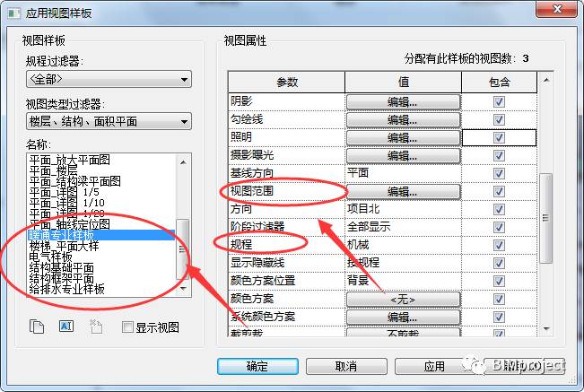Toggle the include checkbox for 显示隐藏线
Image resolution: width=584 pixels, height=392 pixels.
[499, 263]
